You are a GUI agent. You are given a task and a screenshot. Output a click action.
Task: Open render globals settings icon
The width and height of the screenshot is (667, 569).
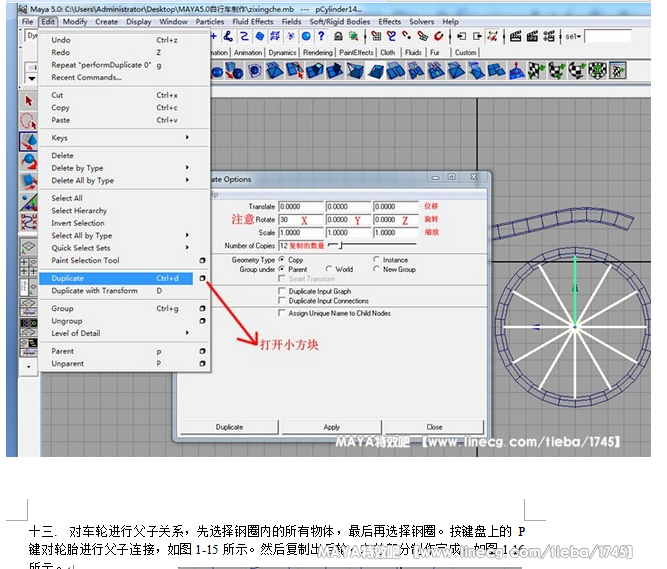pos(549,36)
